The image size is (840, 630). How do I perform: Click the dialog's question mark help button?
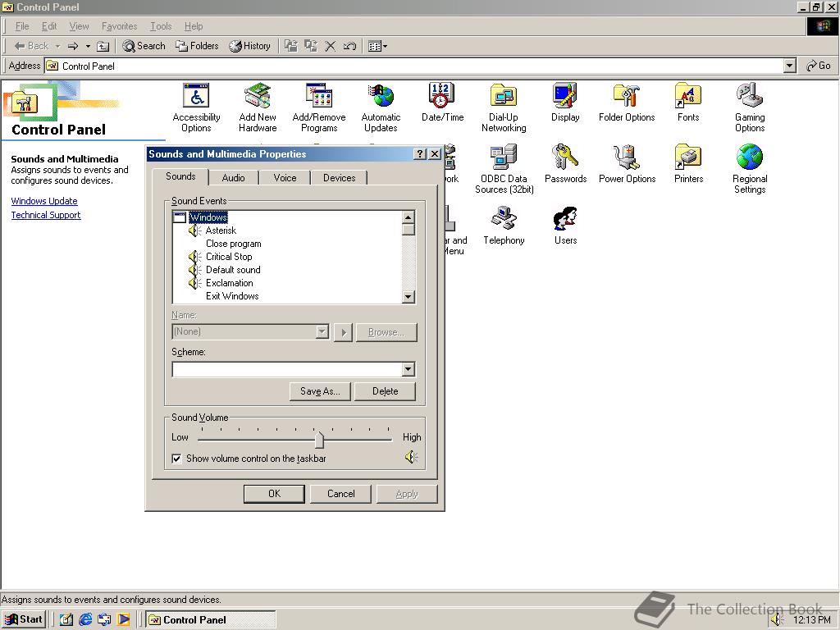(420, 154)
